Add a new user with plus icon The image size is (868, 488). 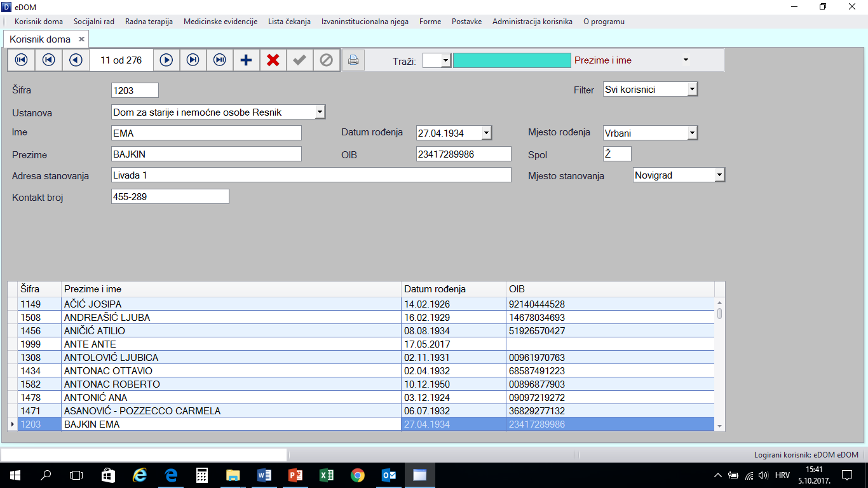tap(247, 60)
